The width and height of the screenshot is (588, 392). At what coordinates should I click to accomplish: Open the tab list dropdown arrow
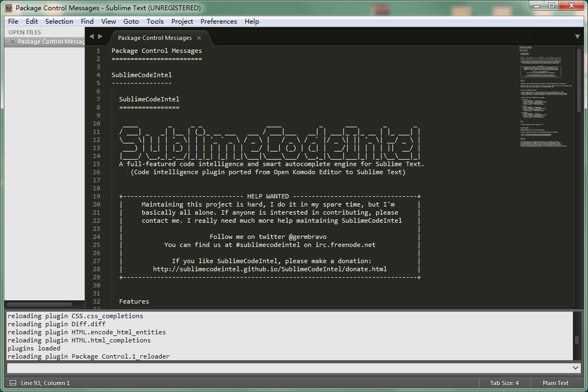coord(577,37)
